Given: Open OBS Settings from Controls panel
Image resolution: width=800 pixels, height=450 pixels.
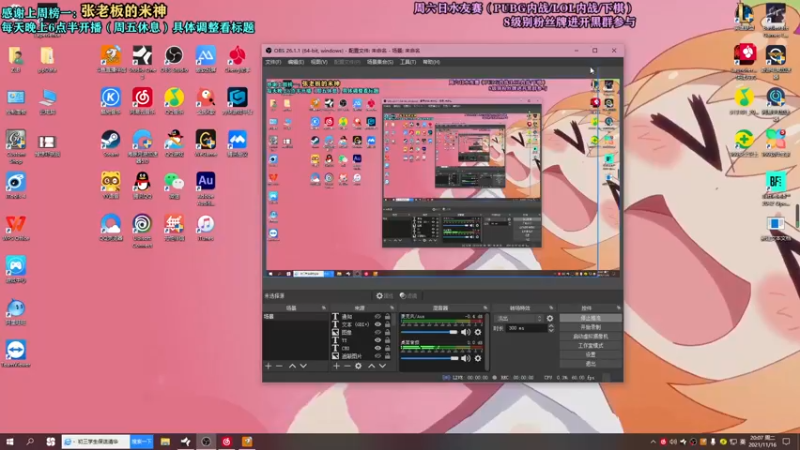Looking at the screenshot, I should coord(590,355).
